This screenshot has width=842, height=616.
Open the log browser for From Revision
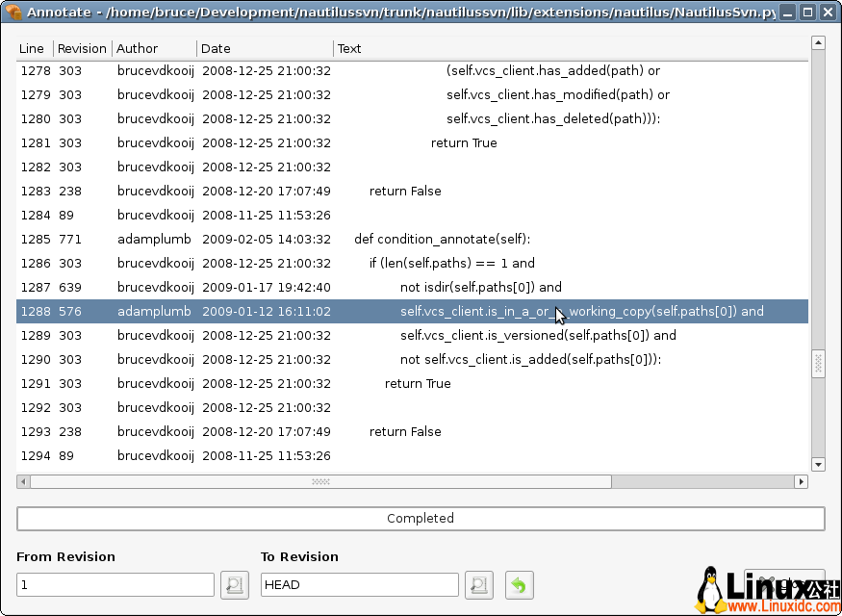point(235,584)
